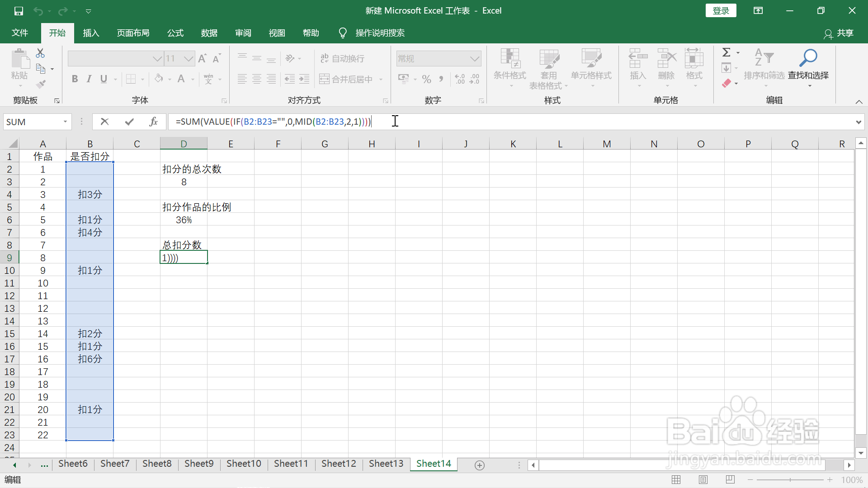Image resolution: width=868 pixels, height=488 pixels.
Task: Toggle italic formatting
Action: [x=89, y=79]
